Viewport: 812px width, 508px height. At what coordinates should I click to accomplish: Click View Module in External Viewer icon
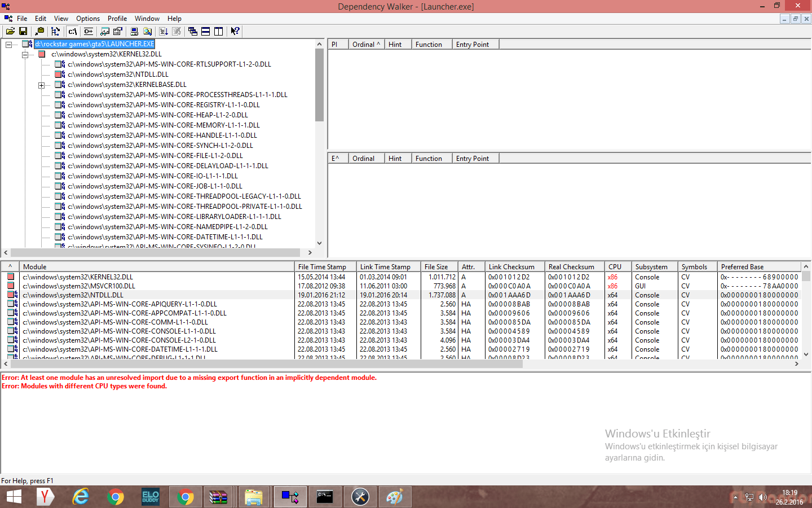105,32
